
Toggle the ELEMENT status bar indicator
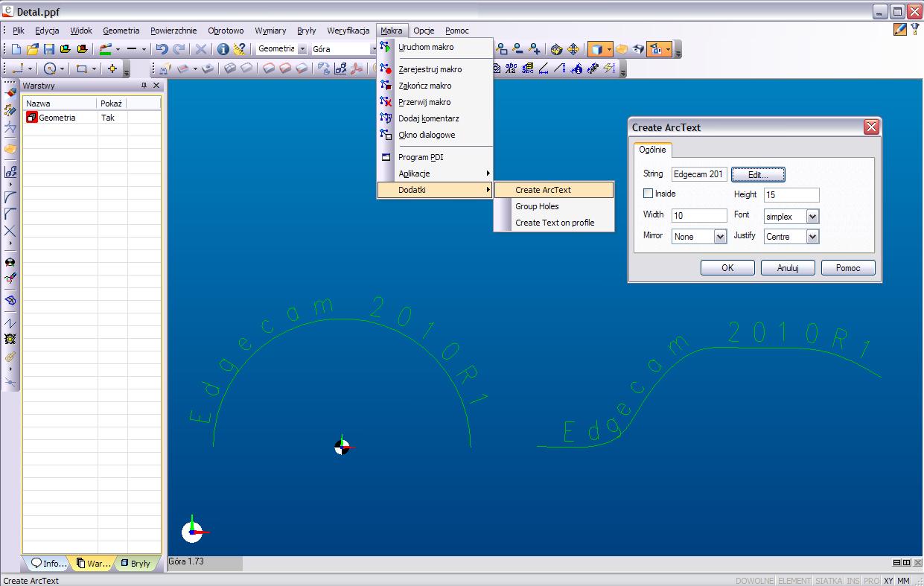[x=794, y=581]
